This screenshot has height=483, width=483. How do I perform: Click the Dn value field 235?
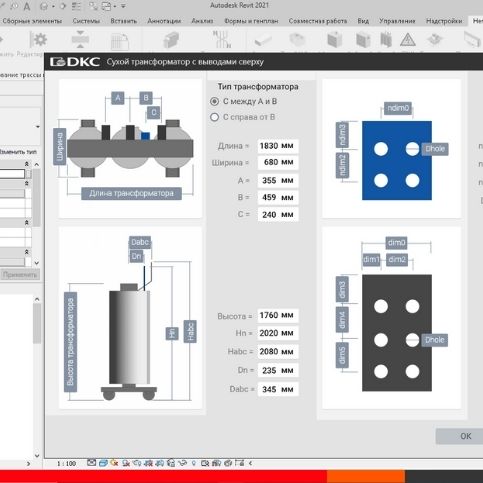click(x=278, y=370)
